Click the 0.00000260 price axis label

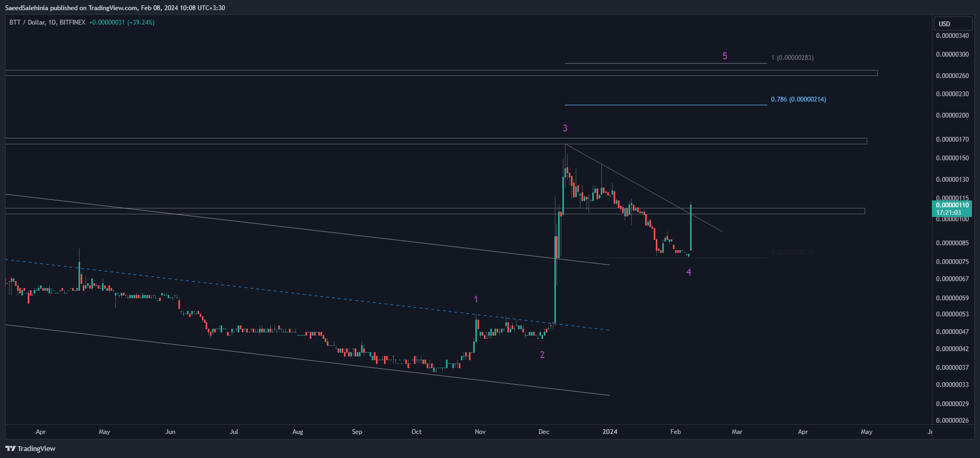(952, 76)
